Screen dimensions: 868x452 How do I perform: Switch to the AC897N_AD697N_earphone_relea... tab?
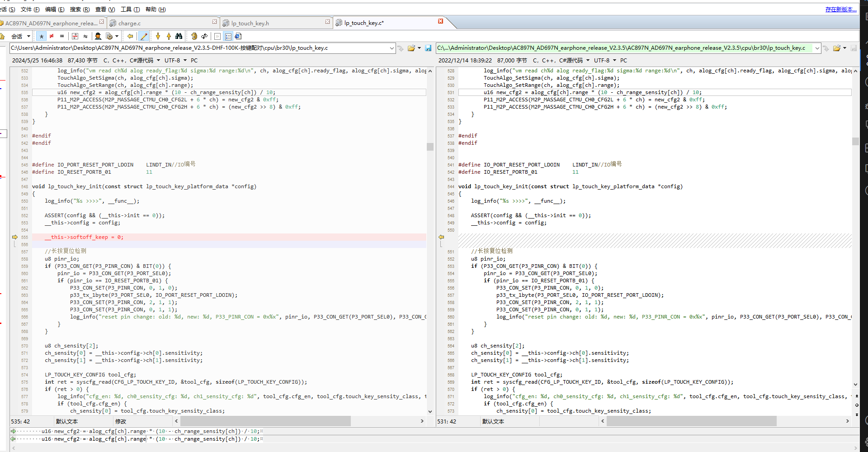tap(51, 23)
